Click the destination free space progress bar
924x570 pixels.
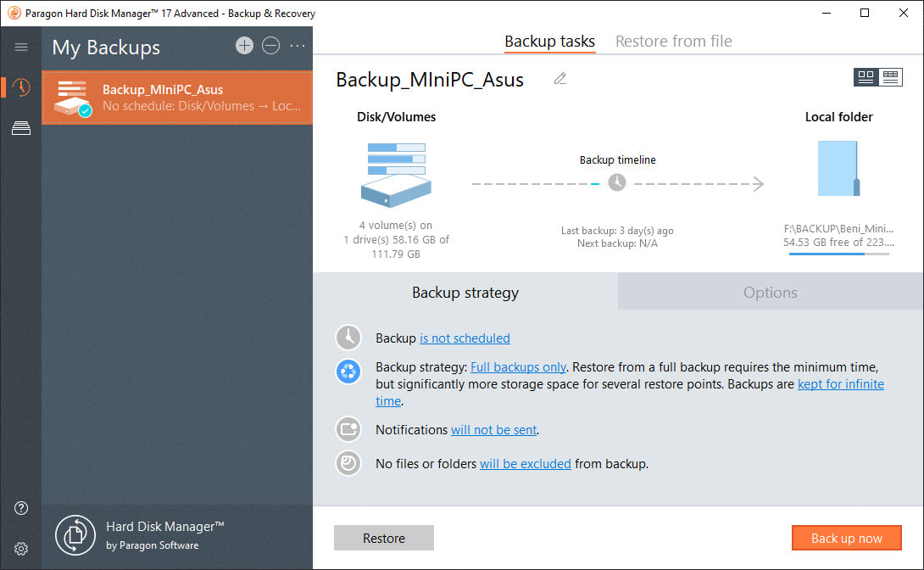click(839, 254)
